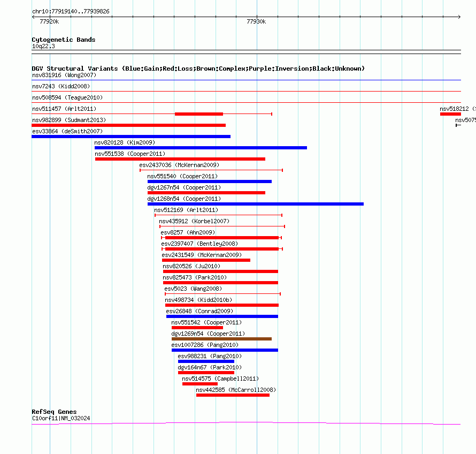Click the long blue bar of dgv1268n54
The height and width of the screenshot is (454, 476).
click(x=256, y=204)
